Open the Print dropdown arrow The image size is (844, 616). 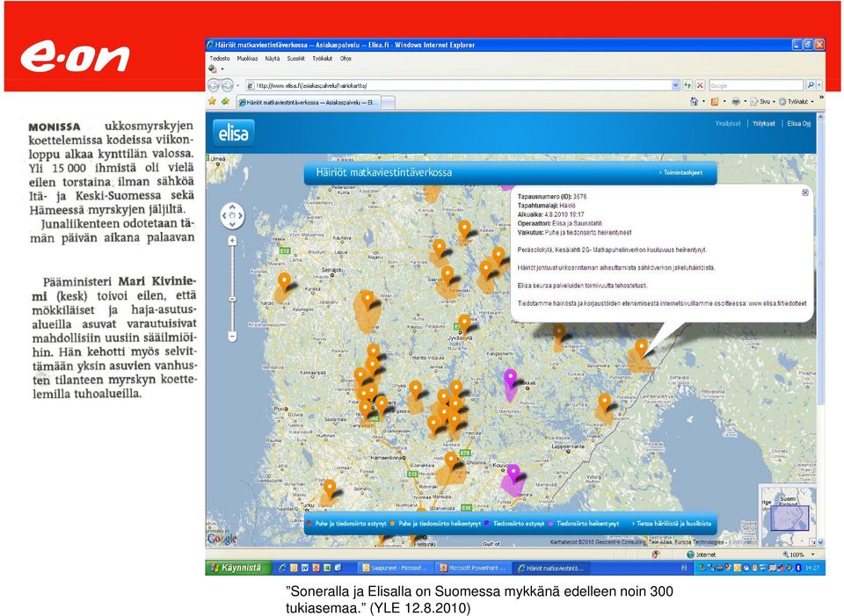745,101
